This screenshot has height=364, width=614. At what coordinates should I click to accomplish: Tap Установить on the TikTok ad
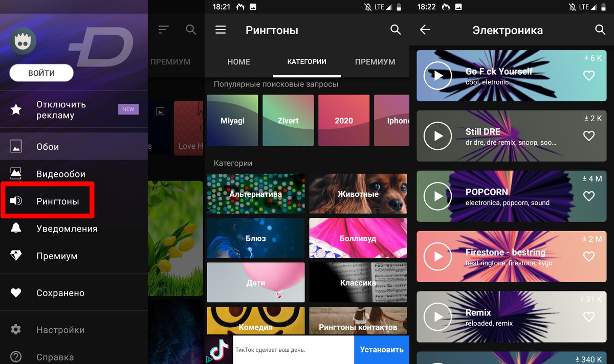click(x=382, y=350)
